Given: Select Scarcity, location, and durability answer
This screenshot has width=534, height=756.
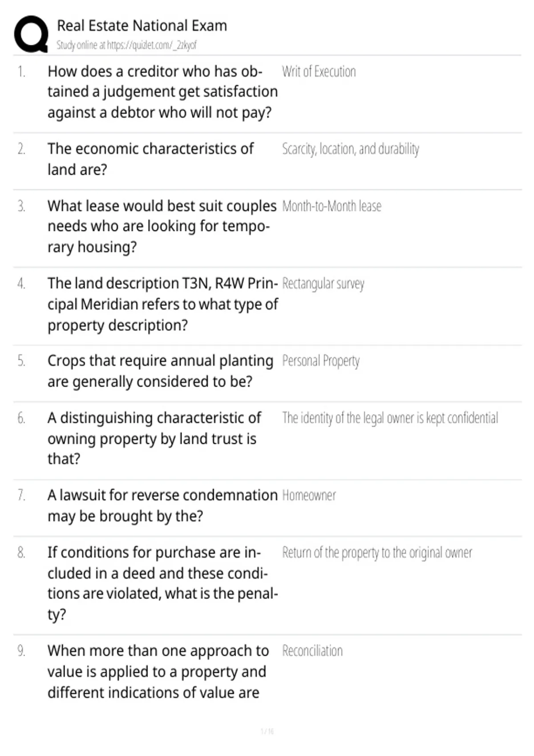Looking at the screenshot, I should pyautogui.click(x=351, y=149).
